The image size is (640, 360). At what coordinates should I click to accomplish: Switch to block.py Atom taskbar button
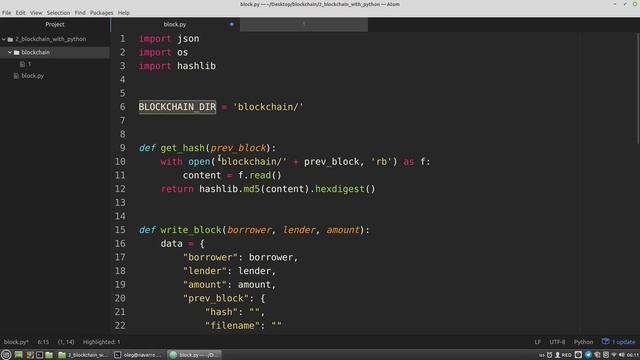[194, 355]
